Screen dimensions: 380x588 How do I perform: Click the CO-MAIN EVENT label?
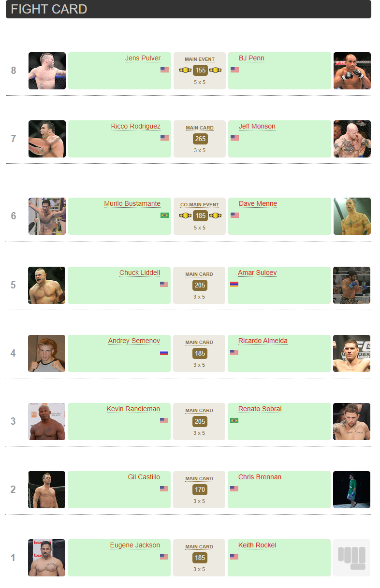tap(200, 205)
